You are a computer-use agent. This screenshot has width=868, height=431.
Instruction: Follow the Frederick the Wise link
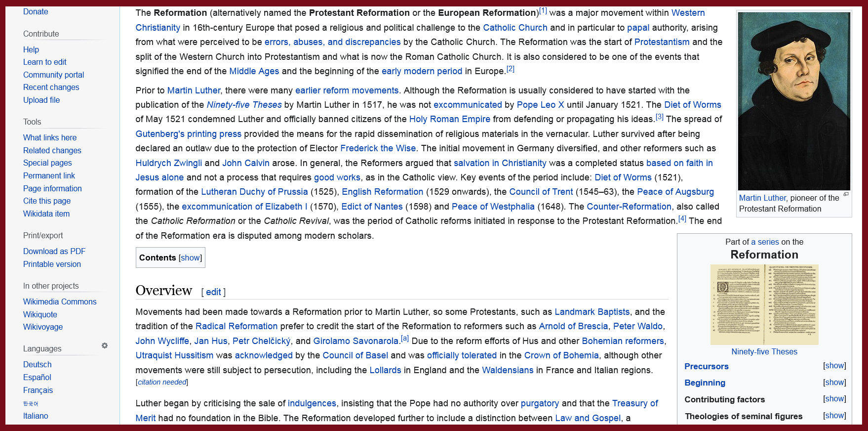pos(378,148)
